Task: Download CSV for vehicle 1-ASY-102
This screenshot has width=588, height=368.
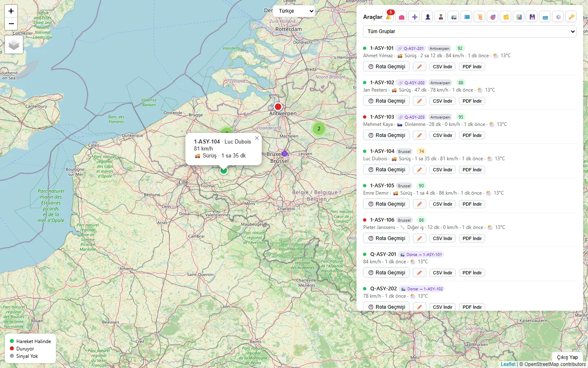Action: coord(443,101)
